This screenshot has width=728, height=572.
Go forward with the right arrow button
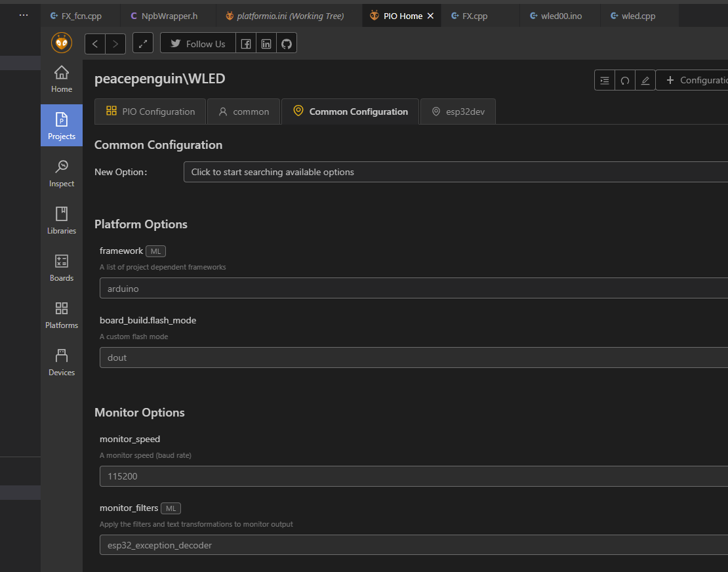(115, 44)
